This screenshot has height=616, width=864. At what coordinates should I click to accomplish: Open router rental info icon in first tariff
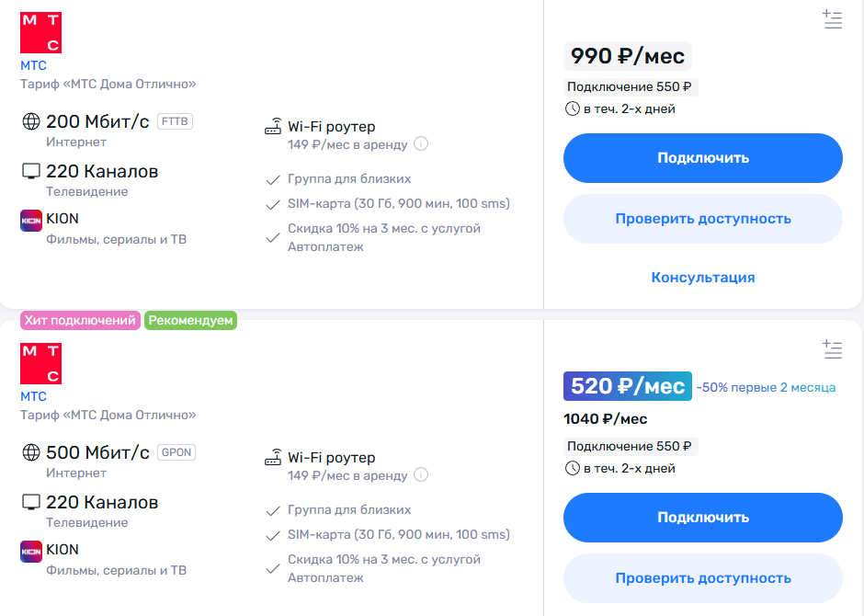421,143
